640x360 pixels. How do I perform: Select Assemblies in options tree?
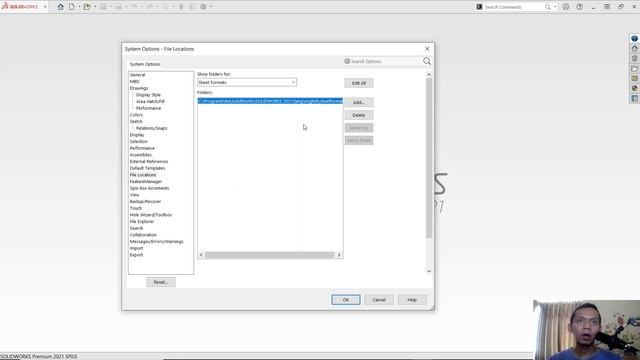pyautogui.click(x=141, y=155)
